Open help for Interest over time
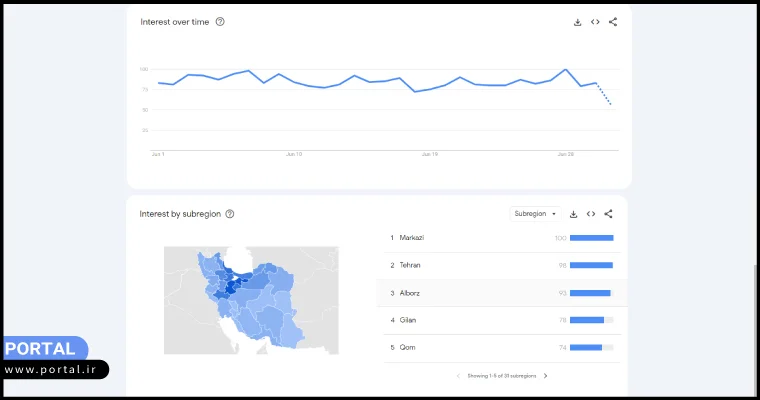Image resolution: width=760 pixels, height=400 pixels. click(x=220, y=22)
